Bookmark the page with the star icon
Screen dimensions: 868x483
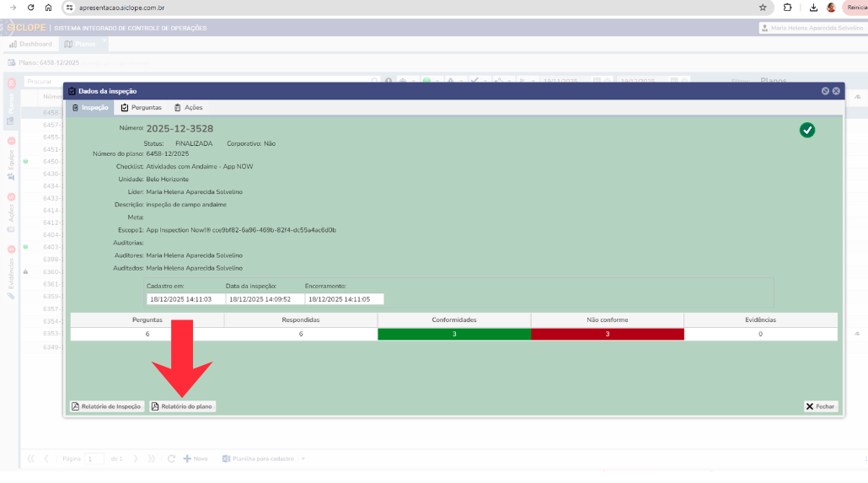point(763,8)
